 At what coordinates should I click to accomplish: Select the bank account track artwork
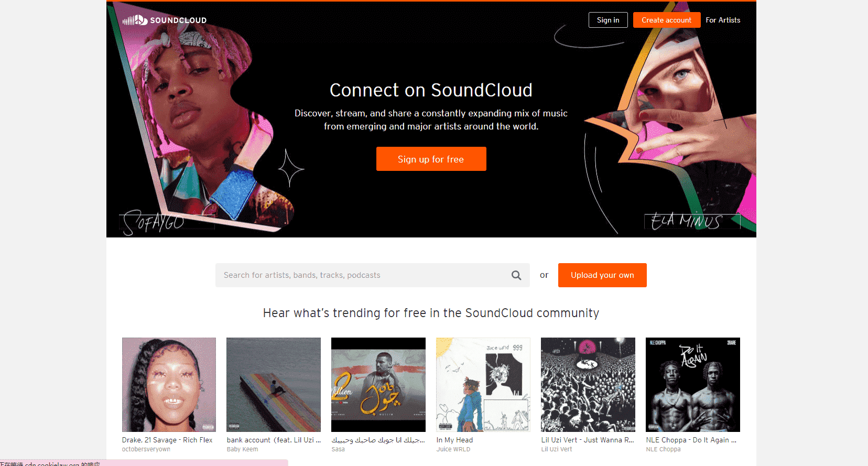point(274,385)
